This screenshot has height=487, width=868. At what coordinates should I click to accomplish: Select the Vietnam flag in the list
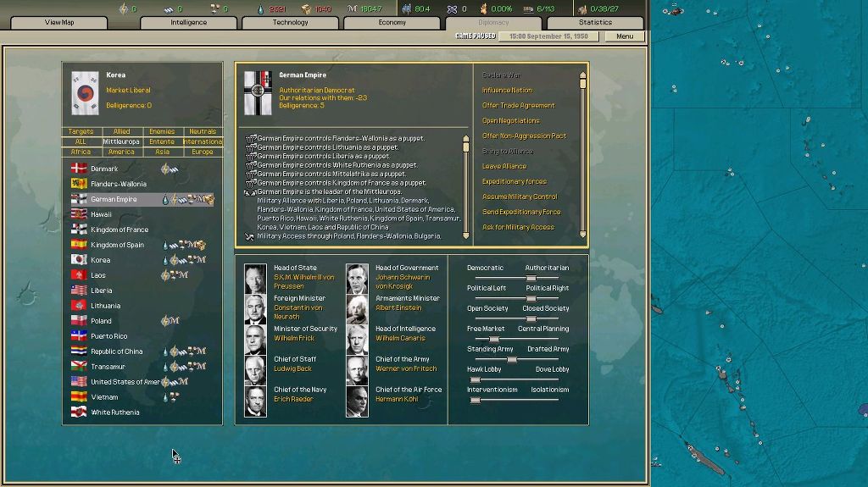(79, 396)
